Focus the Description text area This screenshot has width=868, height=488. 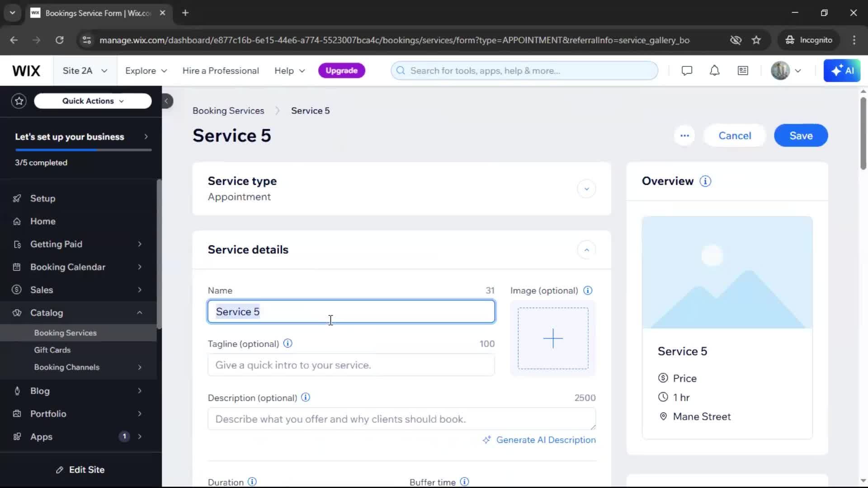point(402,419)
